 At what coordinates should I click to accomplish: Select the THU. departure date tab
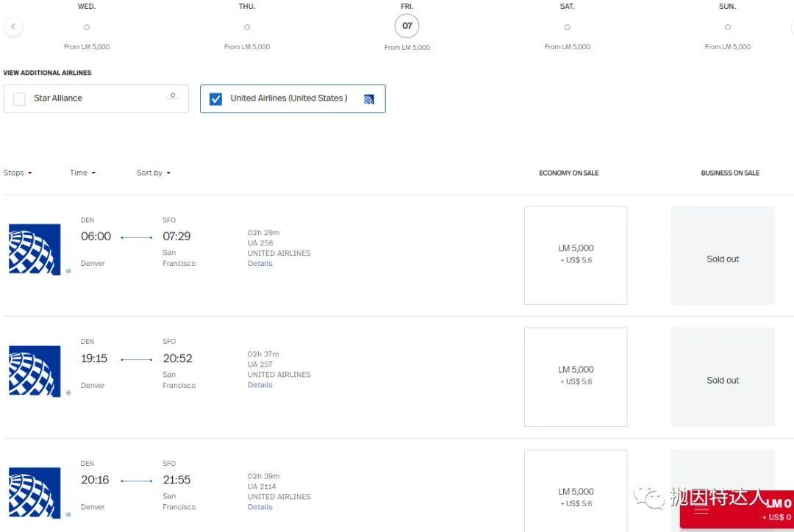(x=246, y=26)
